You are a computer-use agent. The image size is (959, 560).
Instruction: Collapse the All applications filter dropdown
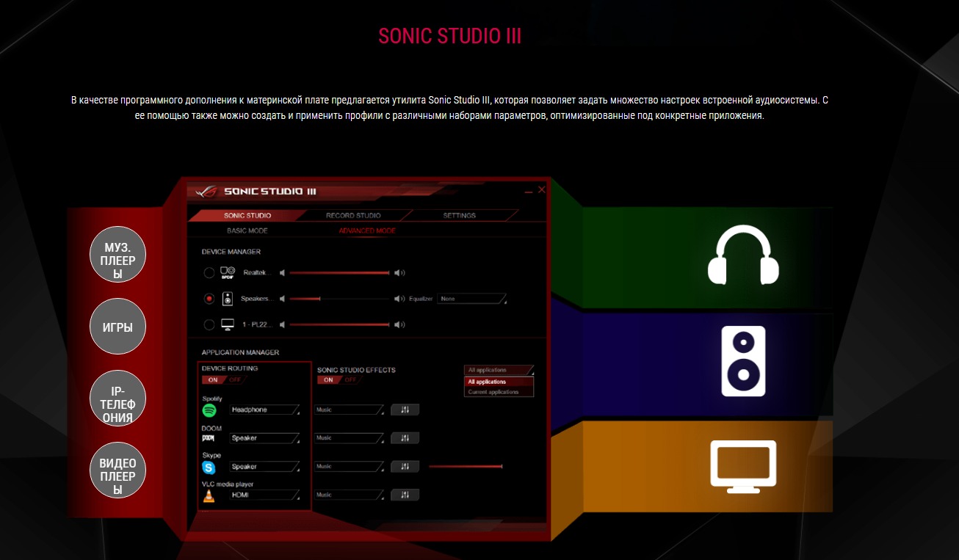pyautogui.click(x=499, y=371)
